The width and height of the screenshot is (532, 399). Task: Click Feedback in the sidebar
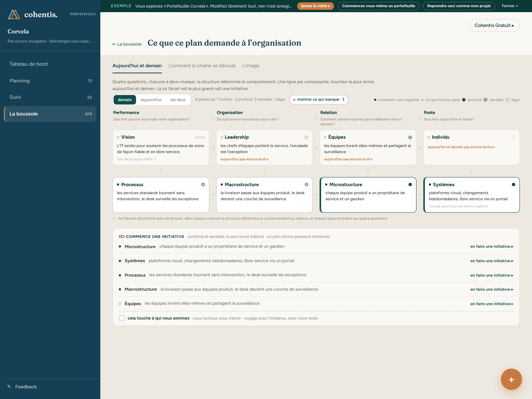26,386
